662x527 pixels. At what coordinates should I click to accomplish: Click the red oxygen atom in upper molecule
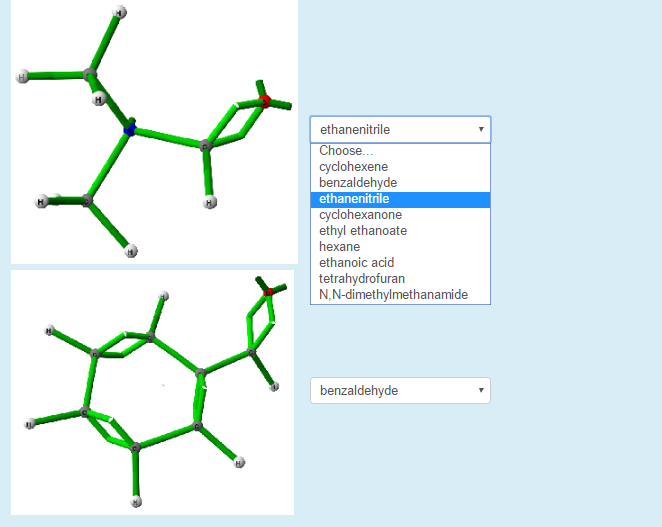coord(265,101)
